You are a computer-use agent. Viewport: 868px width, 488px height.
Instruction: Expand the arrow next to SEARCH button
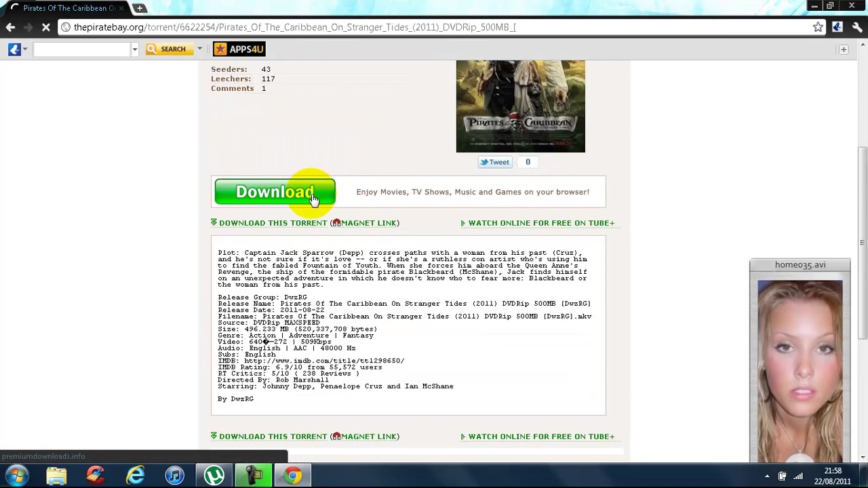point(199,49)
